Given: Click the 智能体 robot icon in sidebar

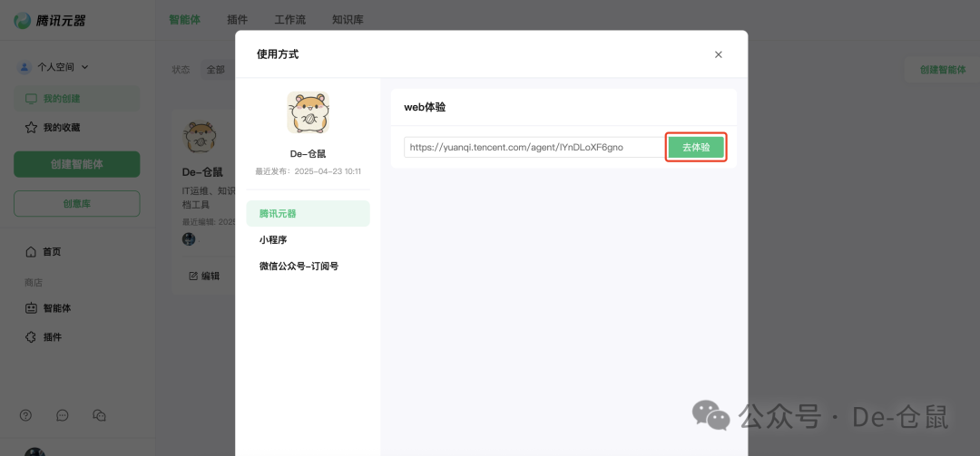Looking at the screenshot, I should click(31, 308).
